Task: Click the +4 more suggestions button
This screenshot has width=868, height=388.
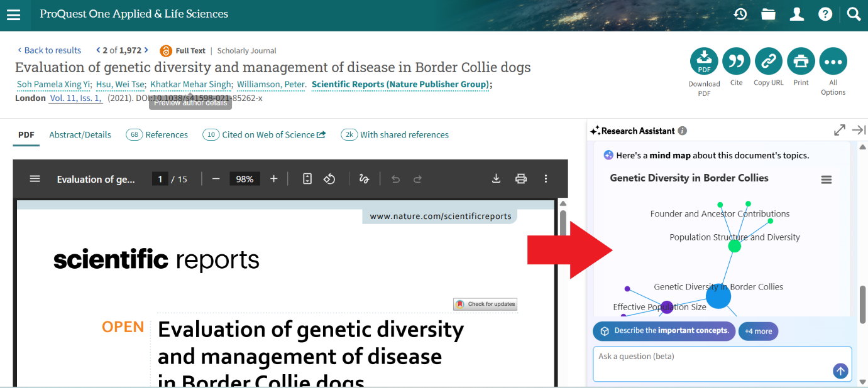Action: pos(758,331)
